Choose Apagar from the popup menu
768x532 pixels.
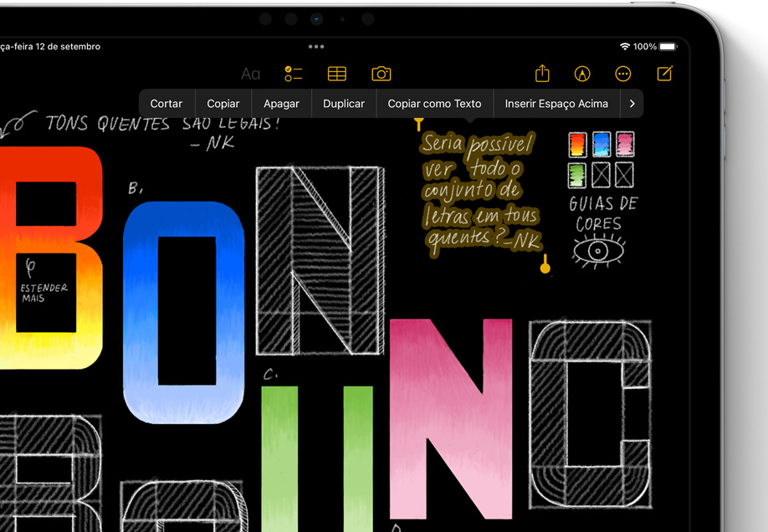281,104
